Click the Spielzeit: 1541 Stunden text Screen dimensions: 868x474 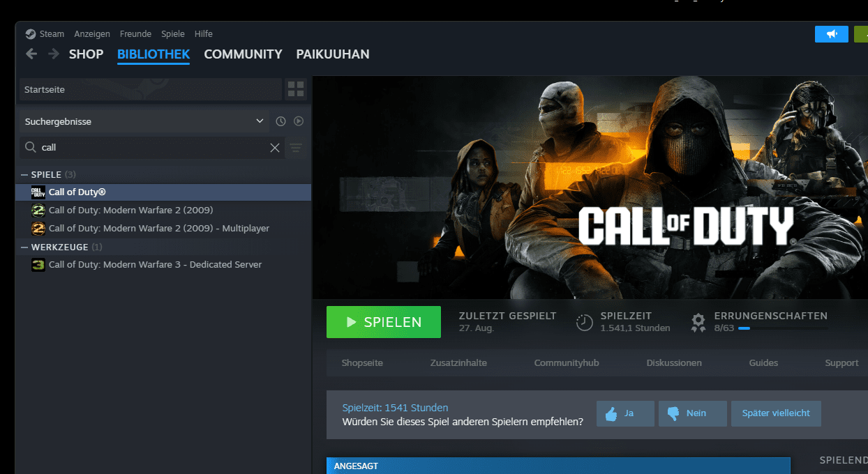tap(395, 408)
